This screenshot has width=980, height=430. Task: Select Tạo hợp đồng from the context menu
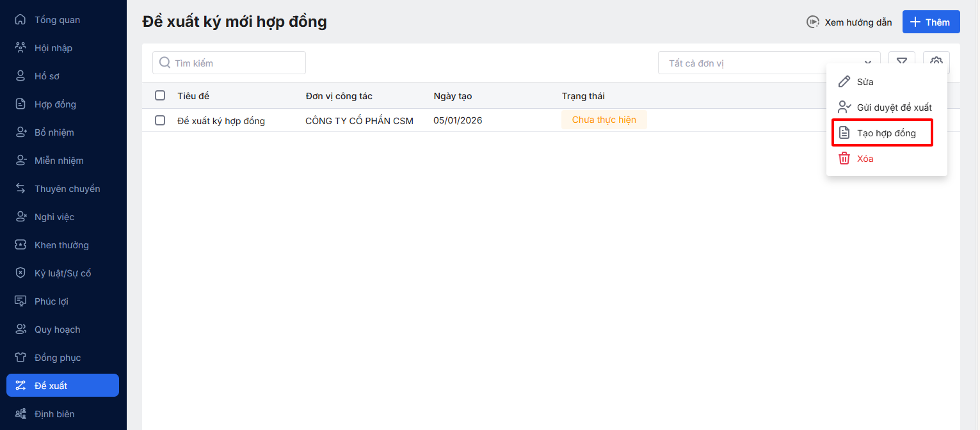(x=886, y=133)
